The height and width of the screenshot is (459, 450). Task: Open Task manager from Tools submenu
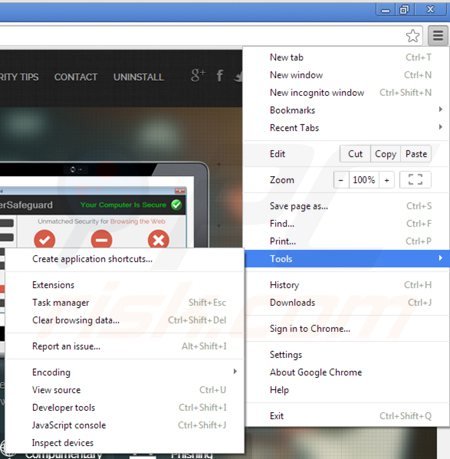[125, 303]
